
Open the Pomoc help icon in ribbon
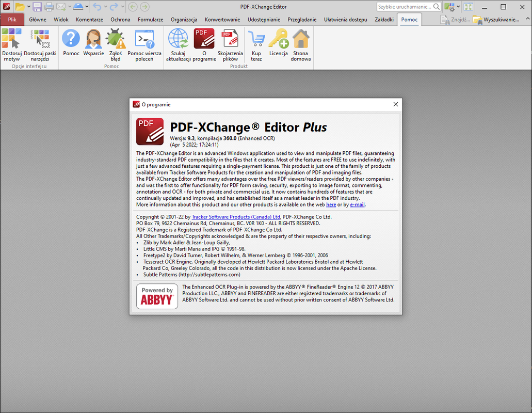71,42
